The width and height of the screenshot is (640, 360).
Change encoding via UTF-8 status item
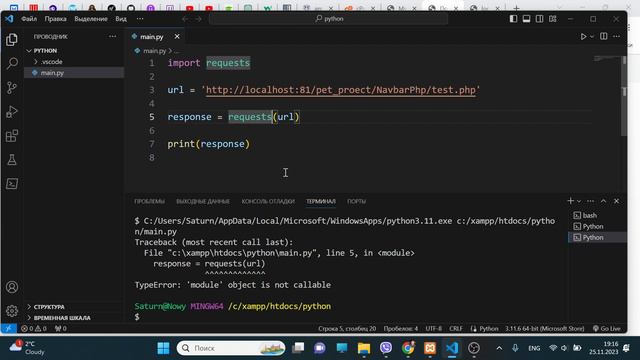point(433,328)
